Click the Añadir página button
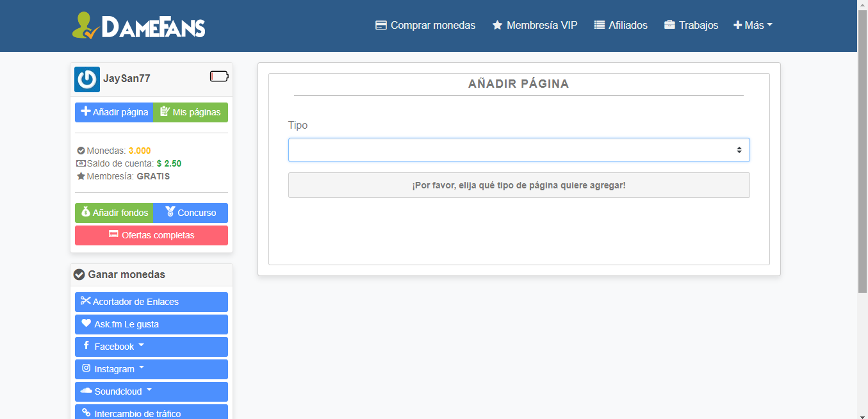This screenshot has height=419, width=868. (114, 112)
